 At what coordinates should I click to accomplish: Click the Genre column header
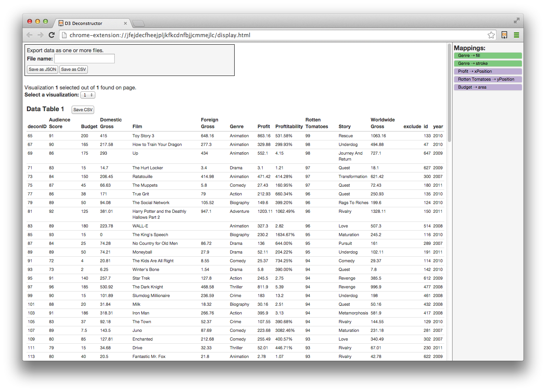pos(237,127)
